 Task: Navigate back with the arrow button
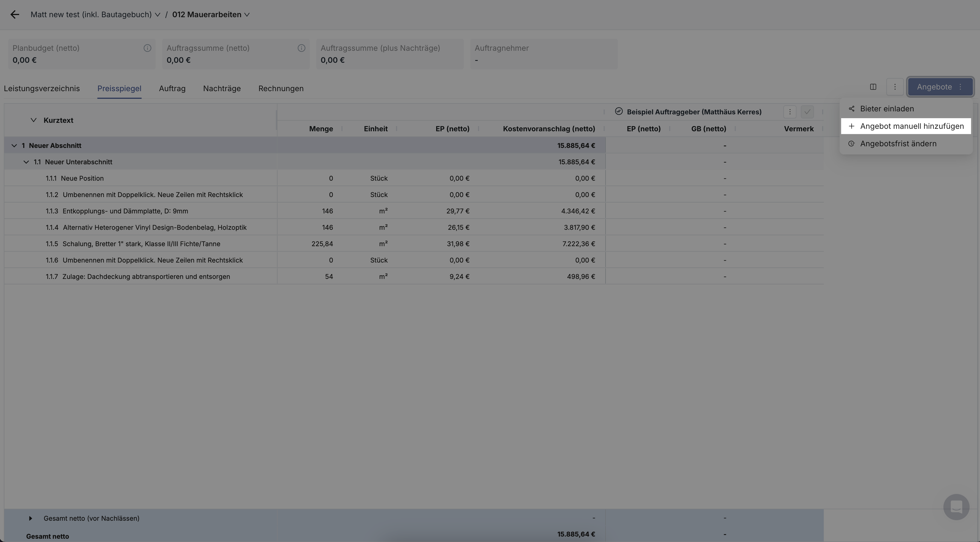pyautogui.click(x=15, y=14)
